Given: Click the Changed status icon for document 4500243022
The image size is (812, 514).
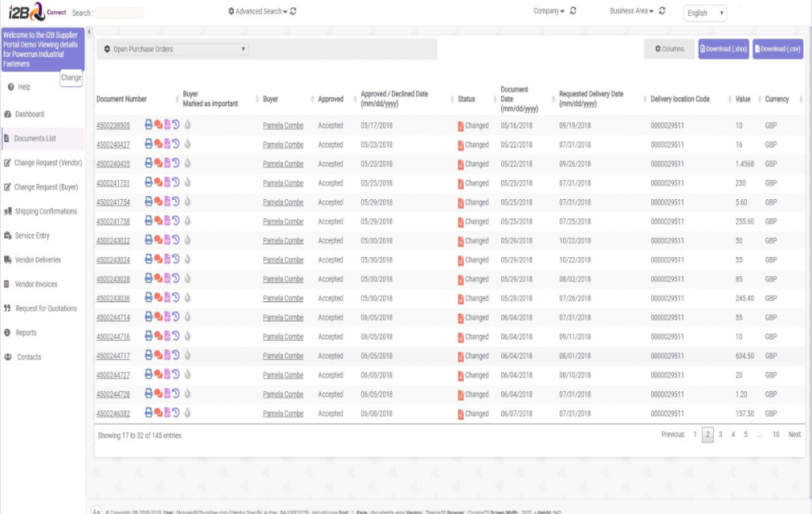Looking at the screenshot, I should tap(461, 241).
